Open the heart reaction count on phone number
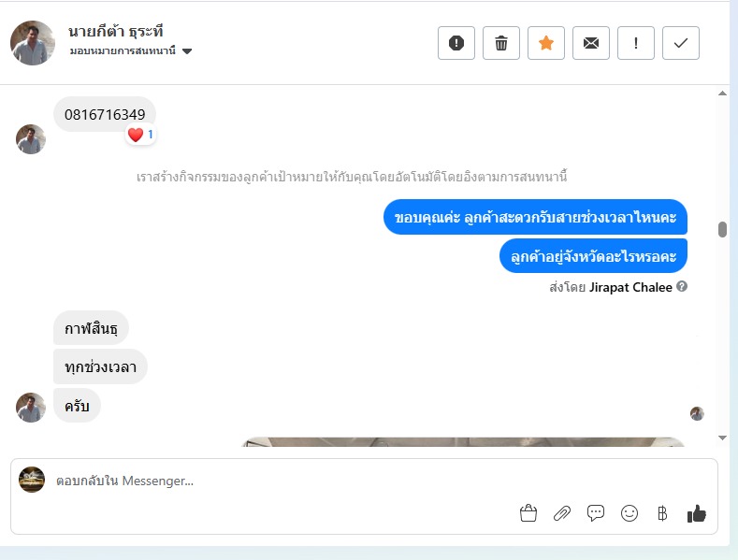The width and height of the screenshot is (738, 560). [140, 135]
